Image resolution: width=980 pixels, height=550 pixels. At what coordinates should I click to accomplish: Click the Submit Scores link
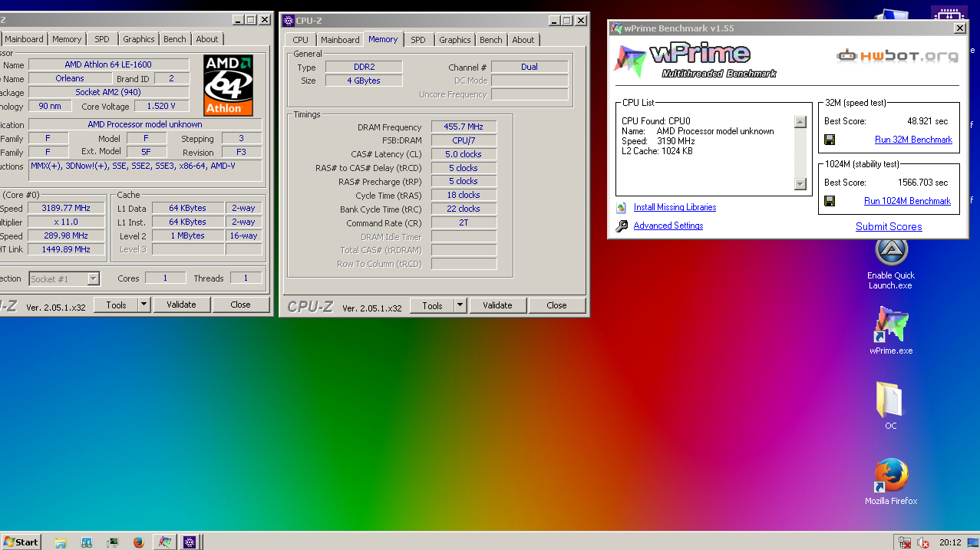coord(889,226)
